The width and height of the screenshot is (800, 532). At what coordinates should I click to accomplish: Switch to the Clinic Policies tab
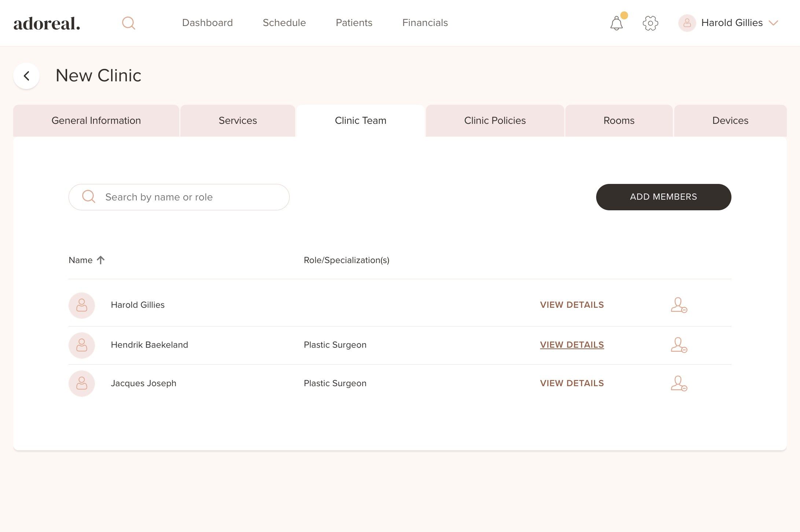click(x=495, y=121)
